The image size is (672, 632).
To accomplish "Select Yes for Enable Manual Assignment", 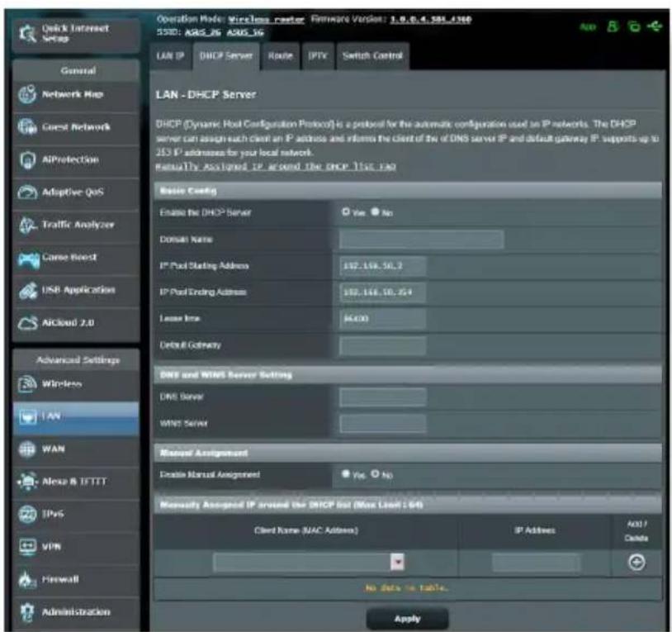I will pos(346,473).
